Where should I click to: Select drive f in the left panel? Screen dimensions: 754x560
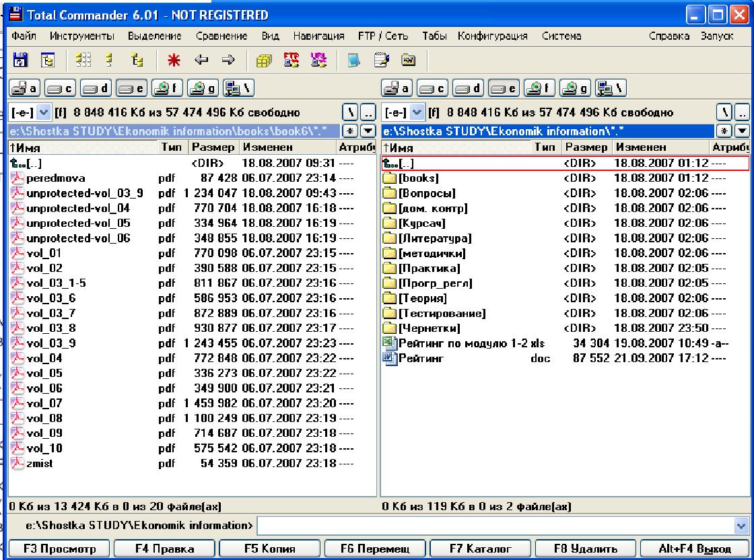166,88
